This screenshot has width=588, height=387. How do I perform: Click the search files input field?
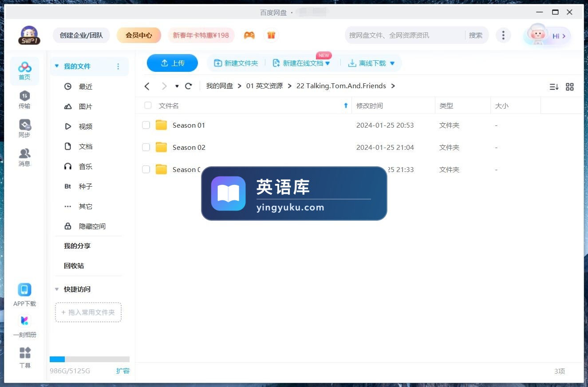point(405,35)
